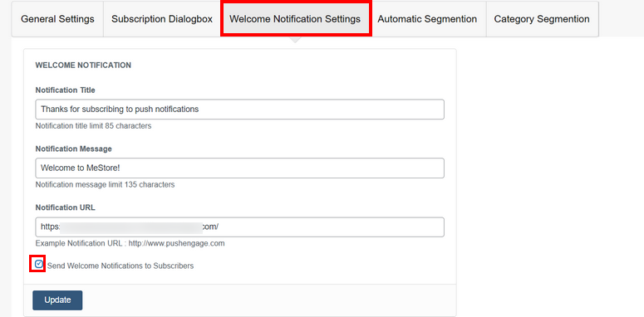Click the Example Notification URL hint text

tap(130, 243)
